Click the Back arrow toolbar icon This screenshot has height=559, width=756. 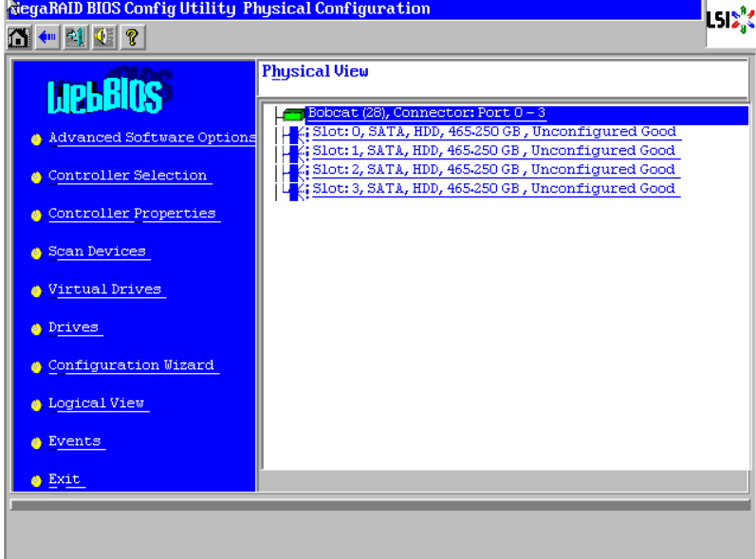pos(47,37)
